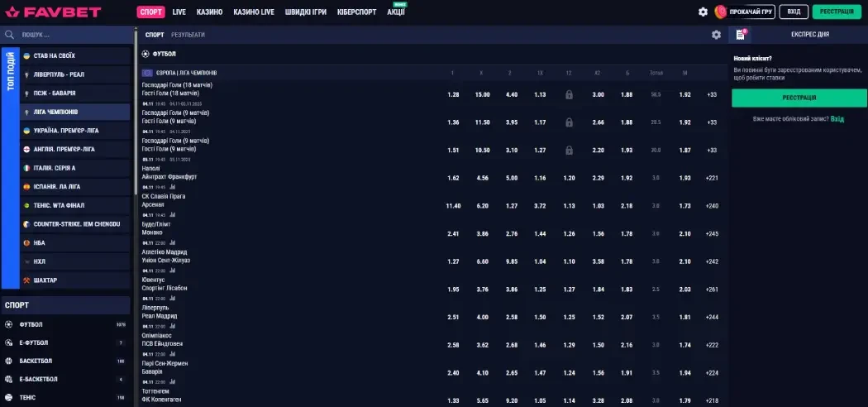Open НХЛ top event
Viewport: 868px width, 407px height.
[x=74, y=261]
